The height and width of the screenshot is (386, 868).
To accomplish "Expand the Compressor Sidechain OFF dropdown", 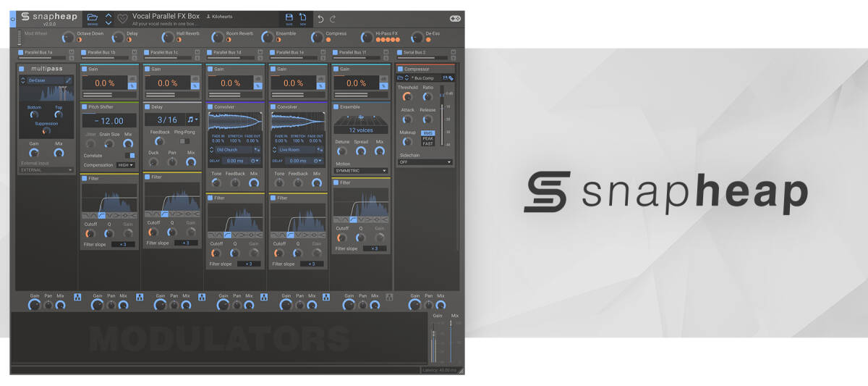I will (425, 162).
